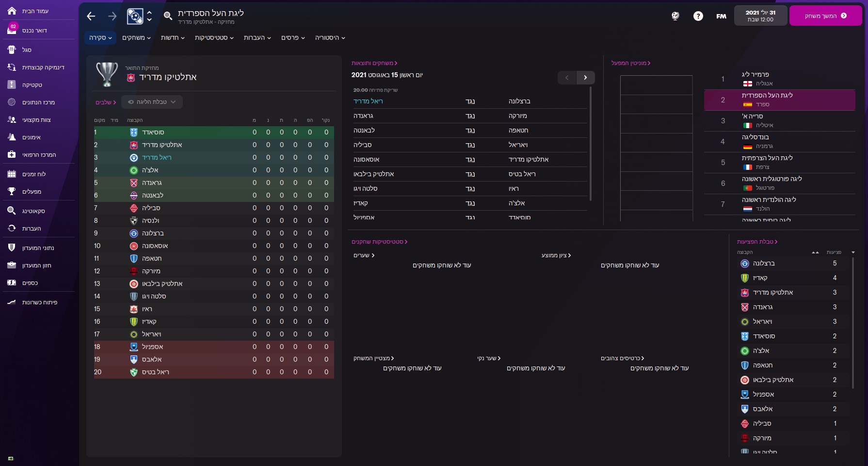
Task: Expand the שער נקי (Clean Sheets) section
Action: [489, 358]
